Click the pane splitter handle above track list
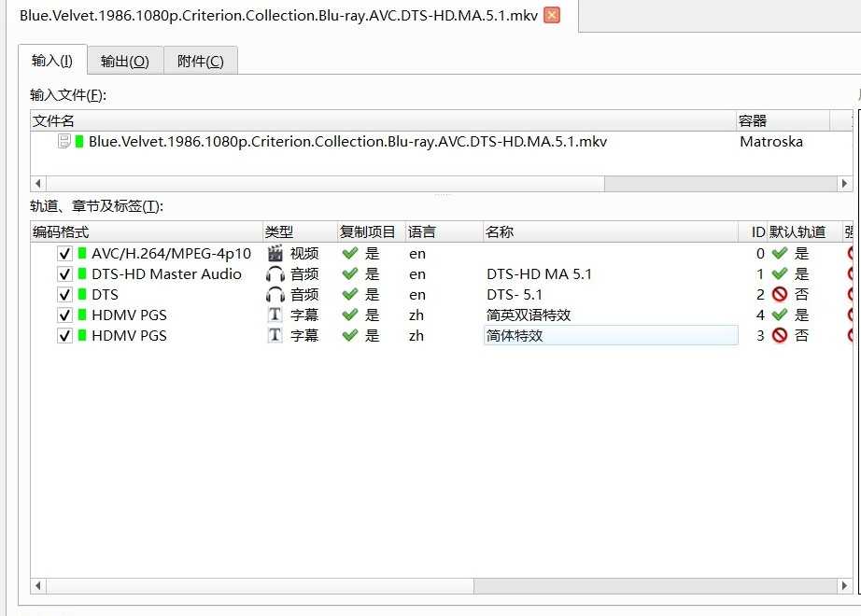Screen dimensions: 861x616 [x=443, y=194]
